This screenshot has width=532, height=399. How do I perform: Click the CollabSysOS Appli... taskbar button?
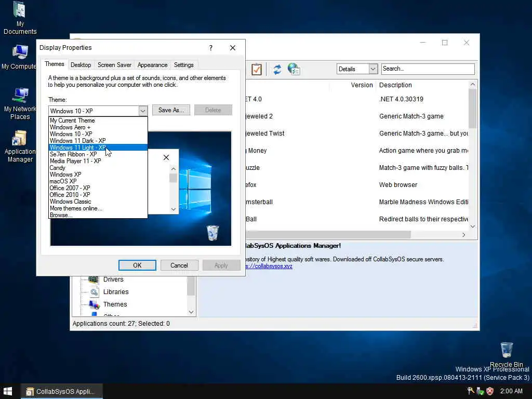tap(62, 392)
